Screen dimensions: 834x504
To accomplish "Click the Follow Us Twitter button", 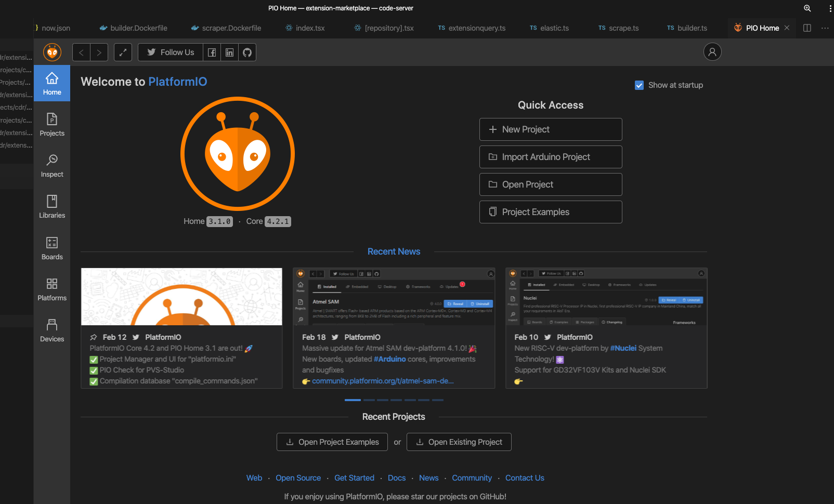I will 171,52.
